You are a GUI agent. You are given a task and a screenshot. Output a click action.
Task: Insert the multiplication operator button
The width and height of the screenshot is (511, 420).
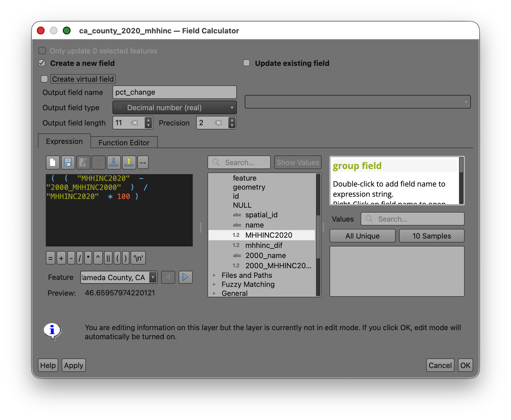(88, 258)
